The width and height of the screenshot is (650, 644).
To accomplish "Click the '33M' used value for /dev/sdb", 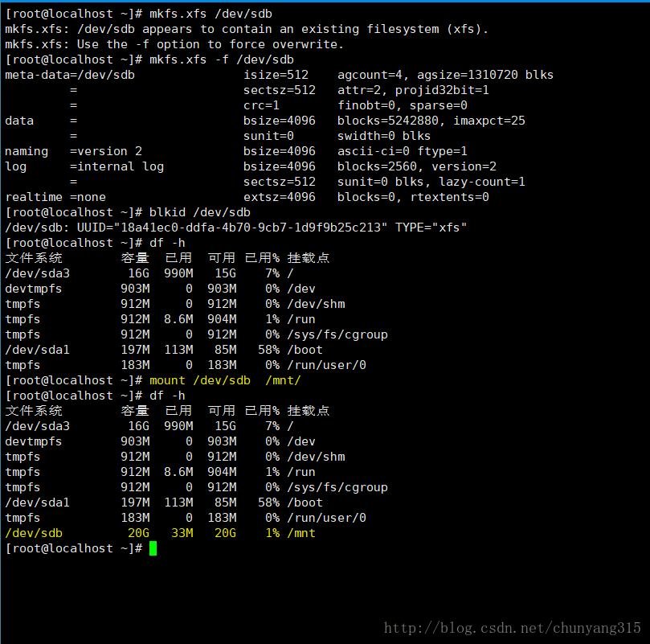I will (182, 533).
